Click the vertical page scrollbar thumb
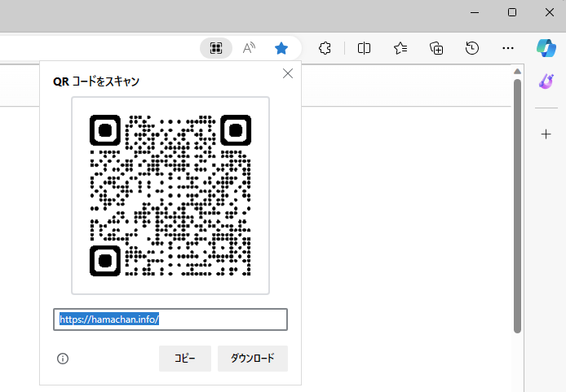566x392 pixels. click(517, 204)
